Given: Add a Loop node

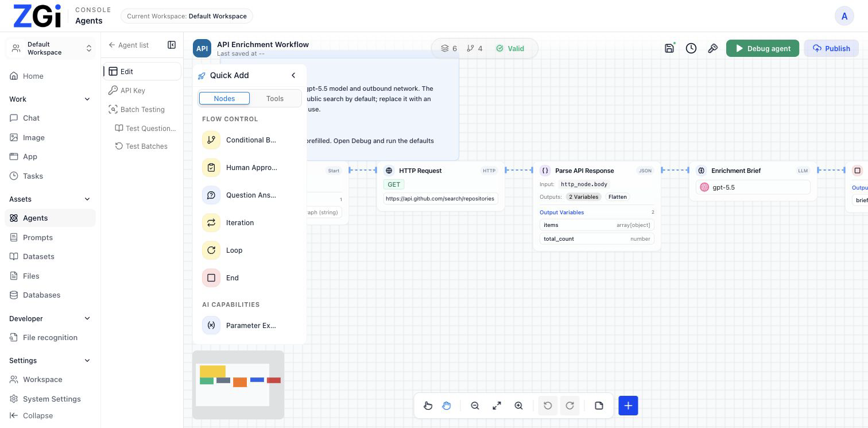Looking at the screenshot, I should click(250, 250).
